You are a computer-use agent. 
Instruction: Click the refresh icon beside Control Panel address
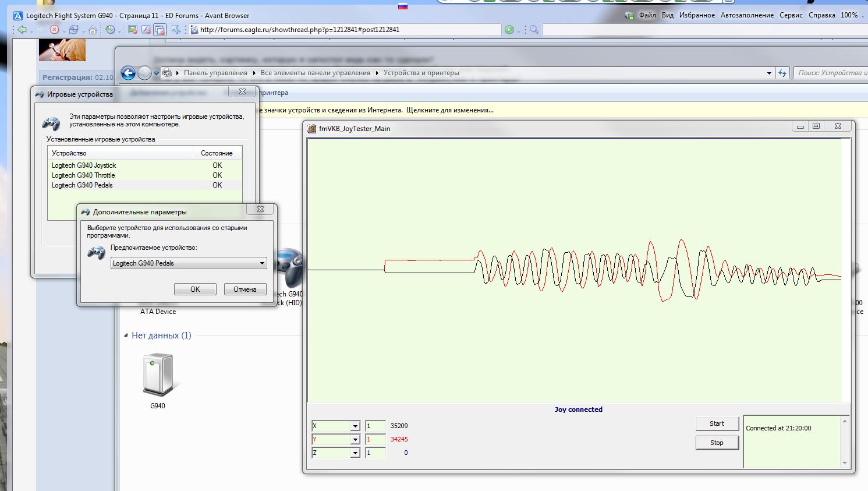782,73
